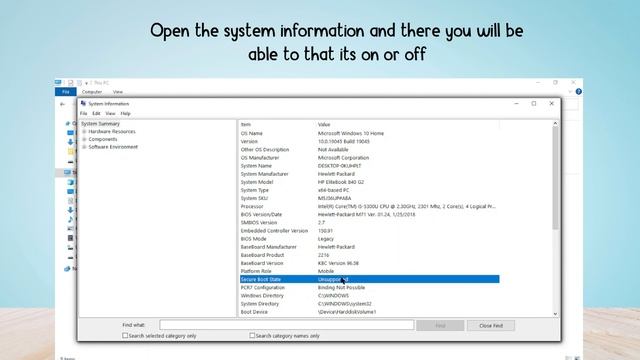Maximize the System Information window
Screen dimensions: 640x360
tap(534, 104)
